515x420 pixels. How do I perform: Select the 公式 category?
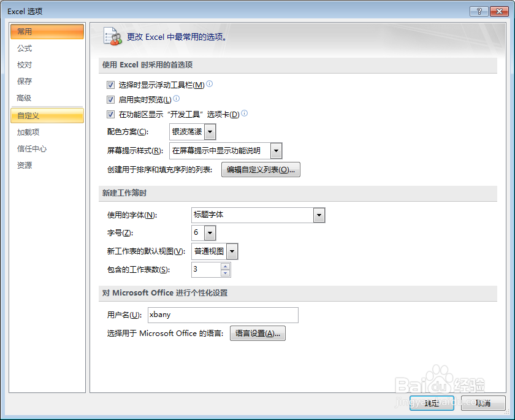47,48
